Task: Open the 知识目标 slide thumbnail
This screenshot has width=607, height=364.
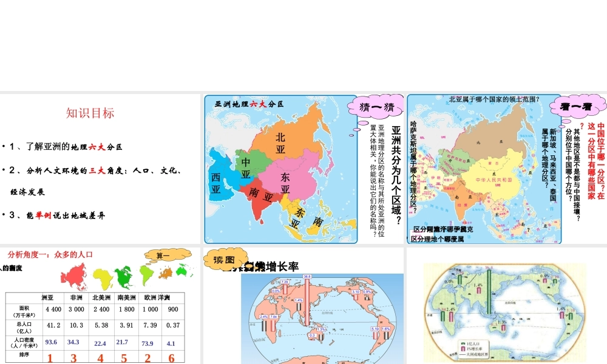Action: 100,169
